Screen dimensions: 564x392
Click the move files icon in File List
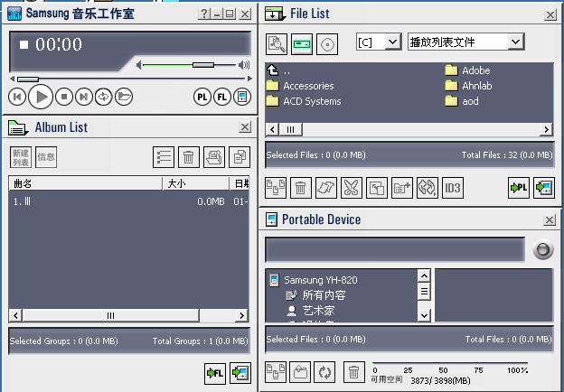pos(377,188)
